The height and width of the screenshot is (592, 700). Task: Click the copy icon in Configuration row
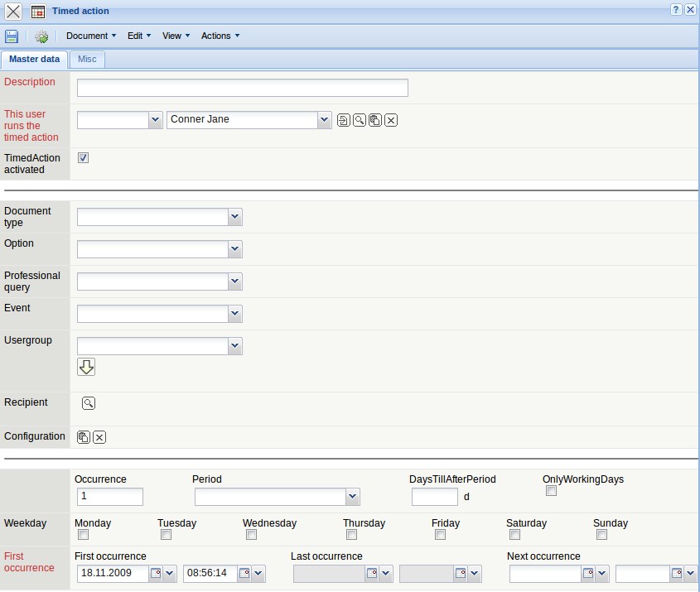coord(84,437)
